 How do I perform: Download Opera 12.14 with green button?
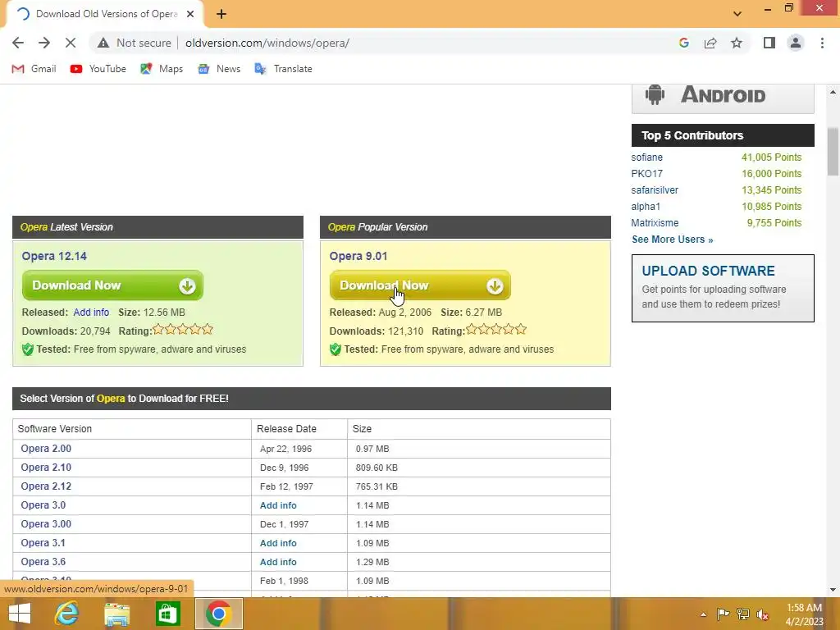(x=112, y=285)
